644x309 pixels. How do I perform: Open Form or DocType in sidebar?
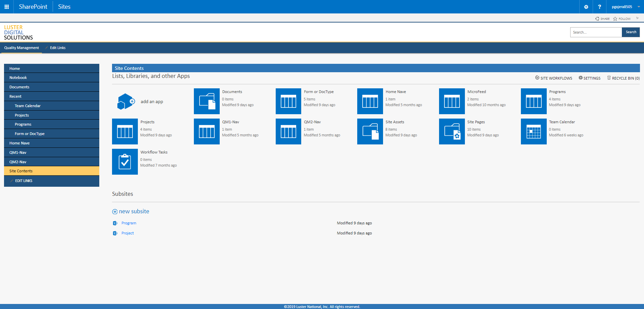point(52,134)
